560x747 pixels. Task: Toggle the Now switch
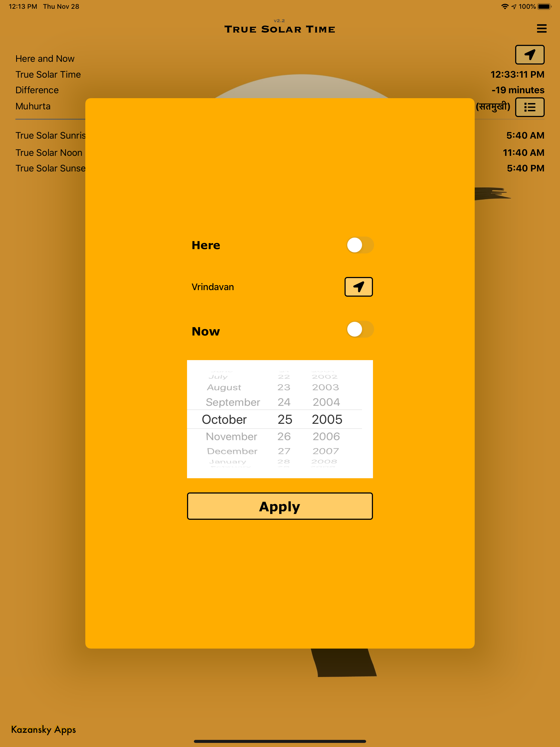click(x=360, y=329)
